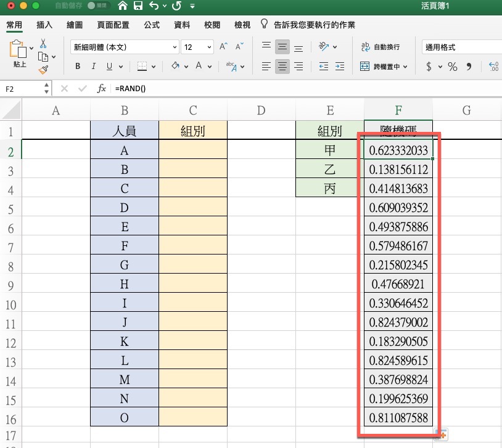Viewport: 502px width, 448px height.
Task: Click the Percent Style icon
Action: 452,67
